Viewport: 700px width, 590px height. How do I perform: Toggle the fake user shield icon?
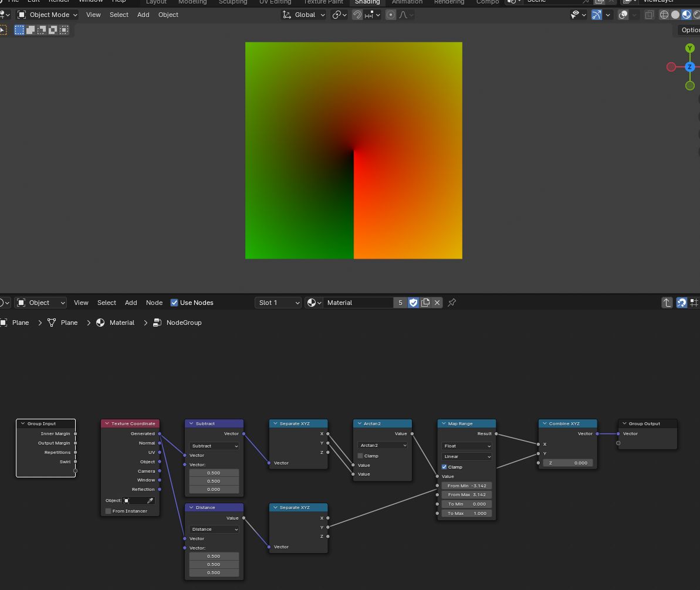coord(413,303)
